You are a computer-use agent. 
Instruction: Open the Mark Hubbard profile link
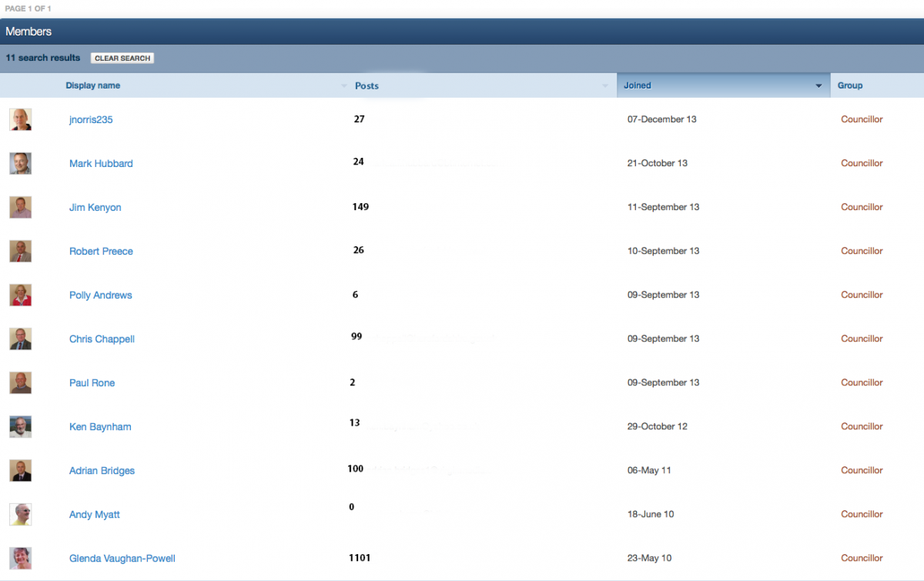[101, 164]
